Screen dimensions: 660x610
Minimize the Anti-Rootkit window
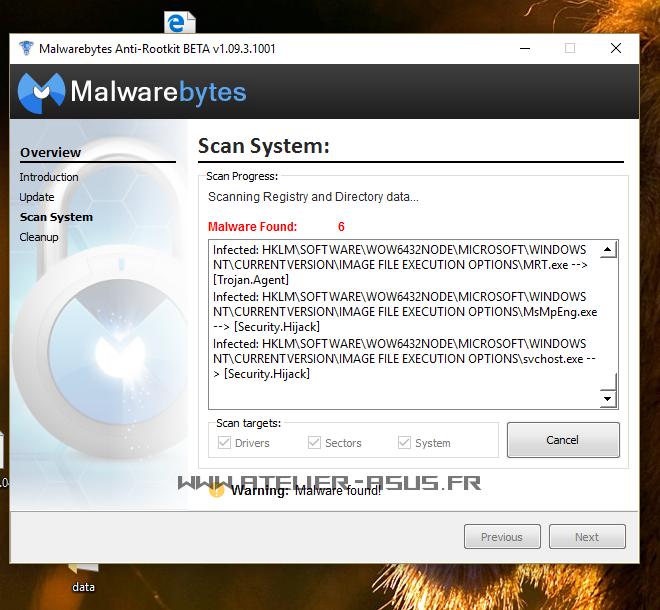(x=523, y=48)
